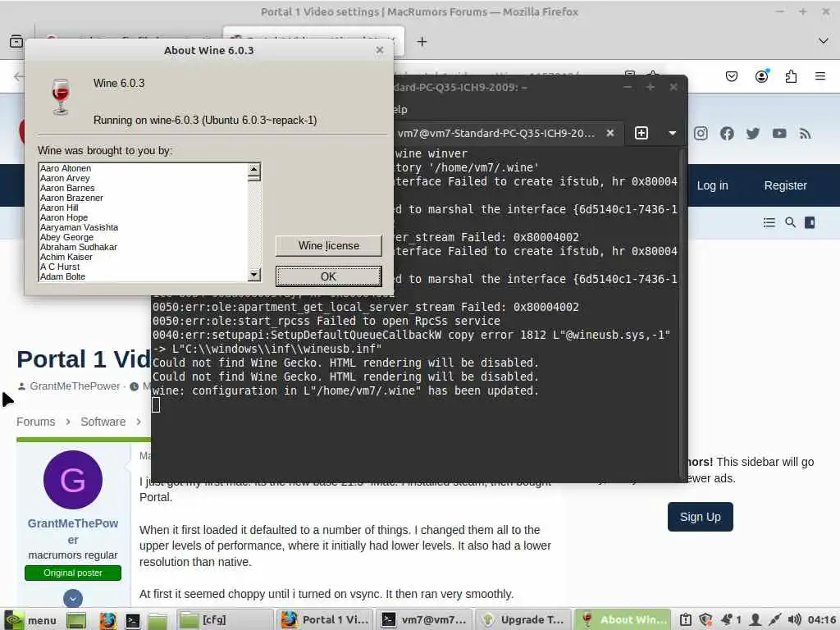Select Aaron Hill in contributor list
This screenshot has height=630, width=840.
click(x=59, y=208)
